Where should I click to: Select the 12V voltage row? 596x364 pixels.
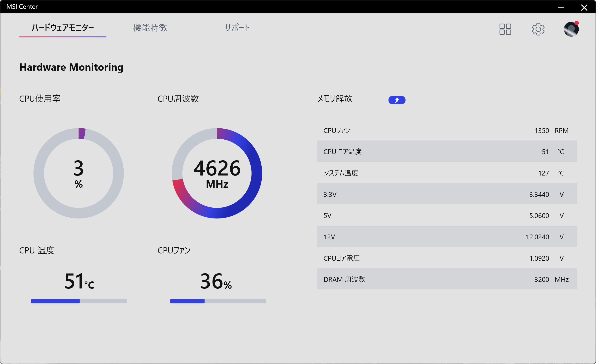point(447,237)
